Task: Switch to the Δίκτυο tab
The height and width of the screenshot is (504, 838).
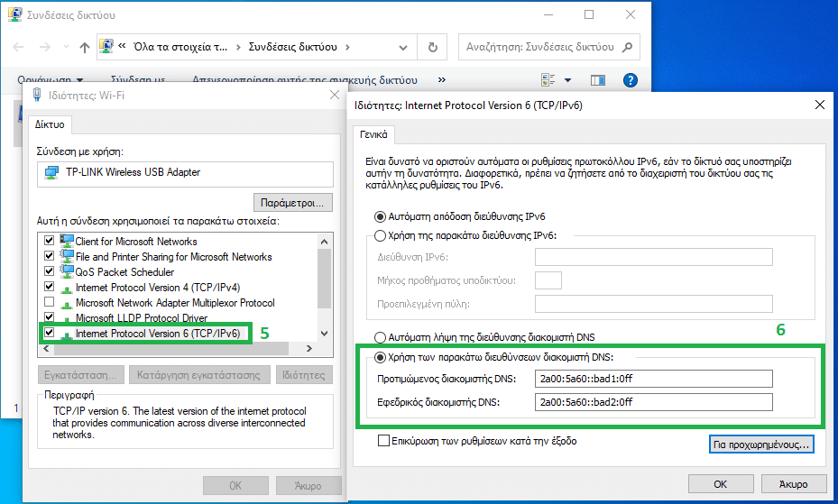Action: pos(50,124)
